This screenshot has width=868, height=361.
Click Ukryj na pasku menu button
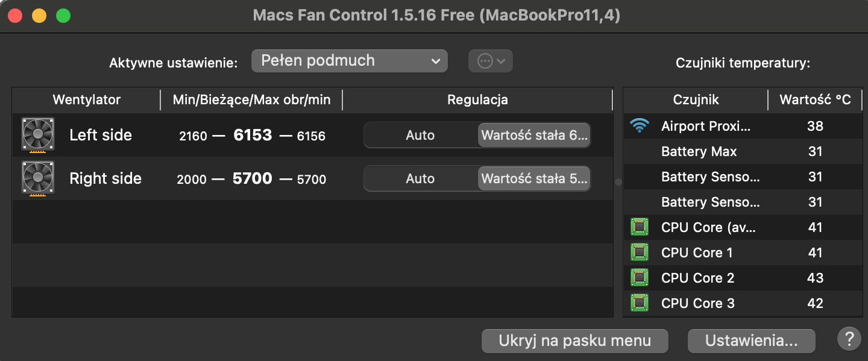(x=574, y=341)
